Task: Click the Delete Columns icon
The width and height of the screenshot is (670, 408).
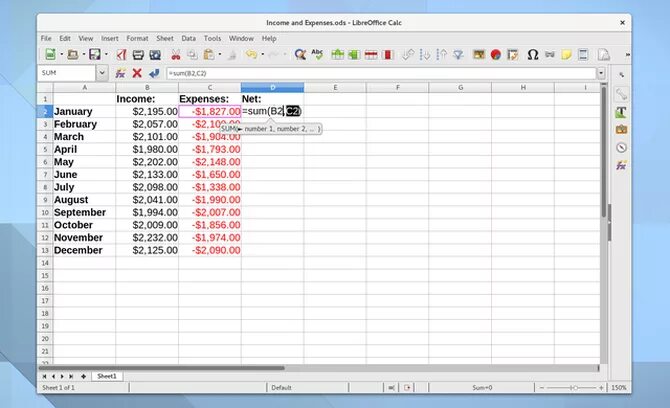Action: [x=387, y=54]
